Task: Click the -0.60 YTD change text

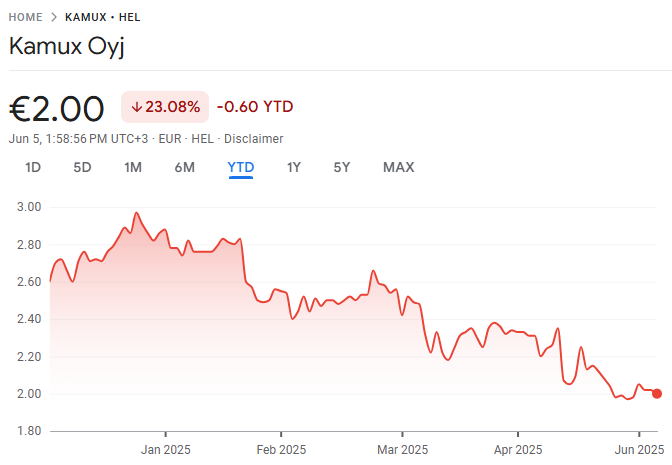Action: point(254,107)
